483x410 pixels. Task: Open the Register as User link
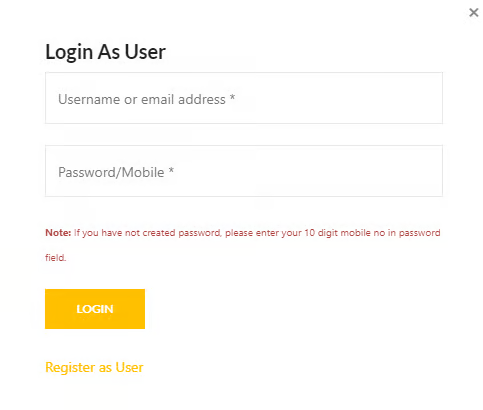tap(94, 367)
